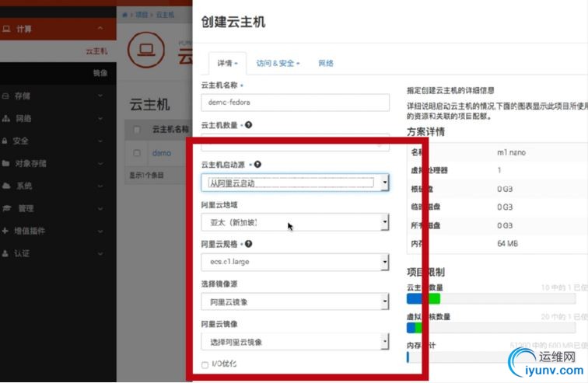Click the 计算 laptop icon in sidebar
This screenshot has width=588, height=383.
coord(6,29)
